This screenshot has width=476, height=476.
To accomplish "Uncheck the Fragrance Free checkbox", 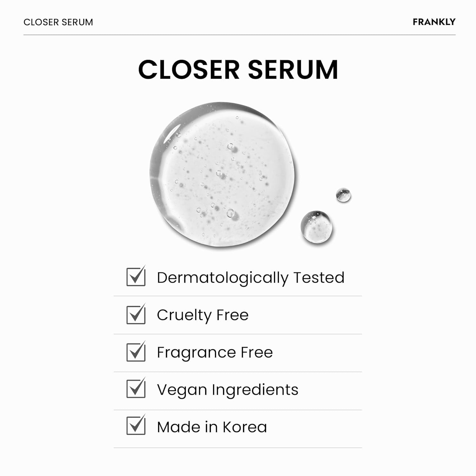I will (x=136, y=352).
